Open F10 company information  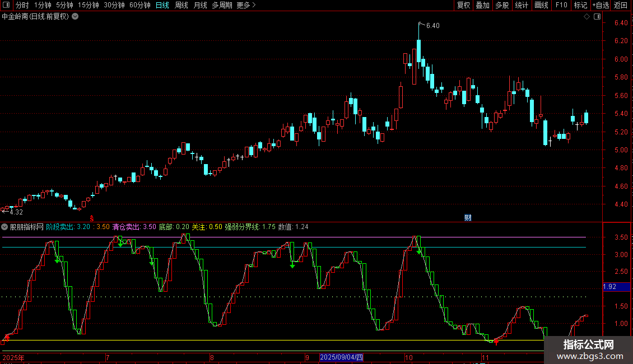(x=561, y=5)
